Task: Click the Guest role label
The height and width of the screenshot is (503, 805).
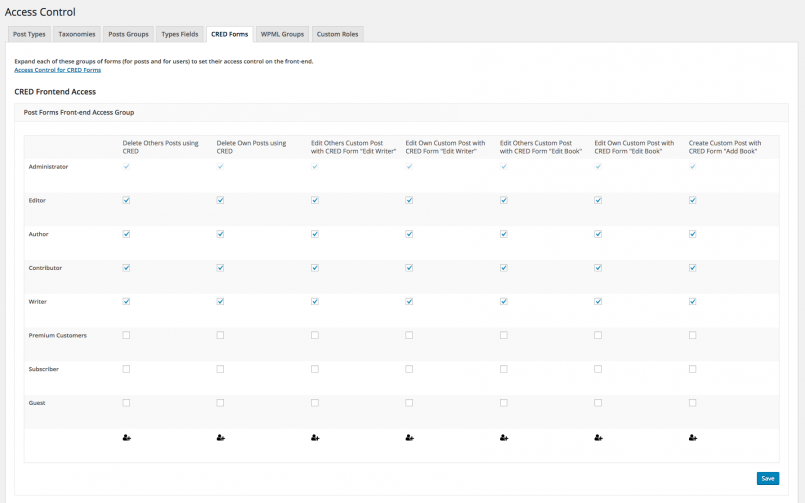Action: pos(37,403)
